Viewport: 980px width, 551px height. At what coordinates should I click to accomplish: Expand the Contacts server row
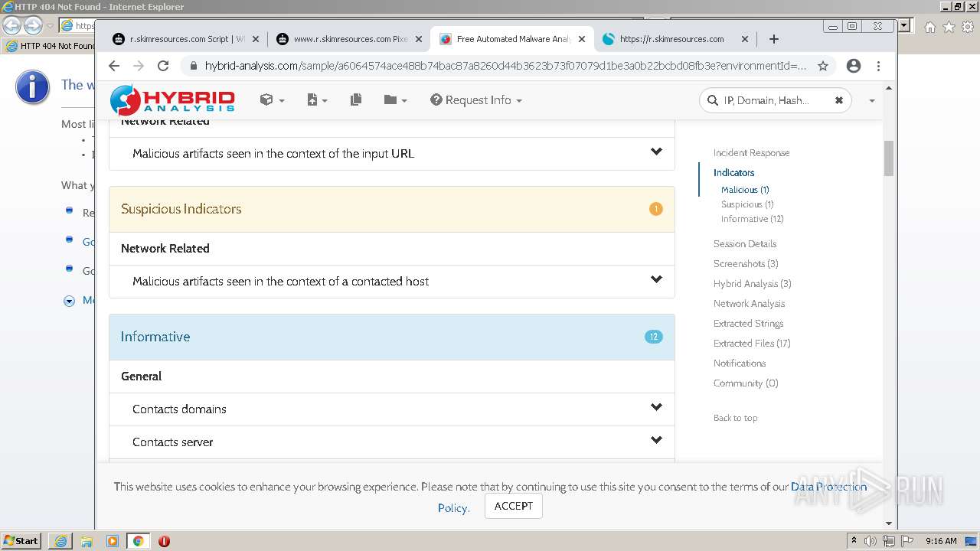392,442
